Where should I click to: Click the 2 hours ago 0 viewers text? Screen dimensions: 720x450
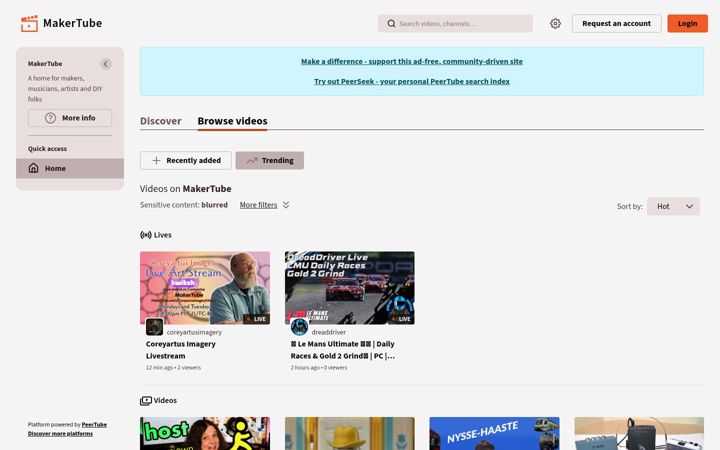click(x=319, y=367)
